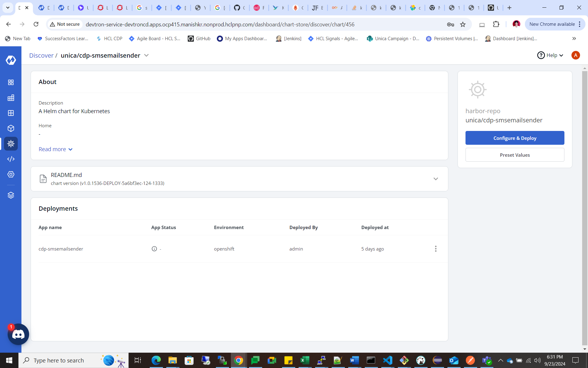Open three-dot menu for cdp-smsemailsender deployment

[435, 249]
